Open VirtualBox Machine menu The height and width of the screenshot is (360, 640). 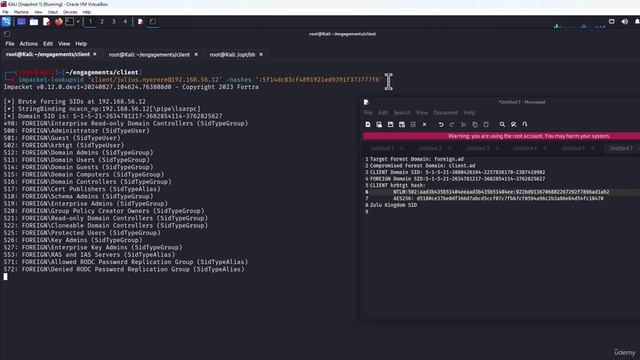point(21,12)
